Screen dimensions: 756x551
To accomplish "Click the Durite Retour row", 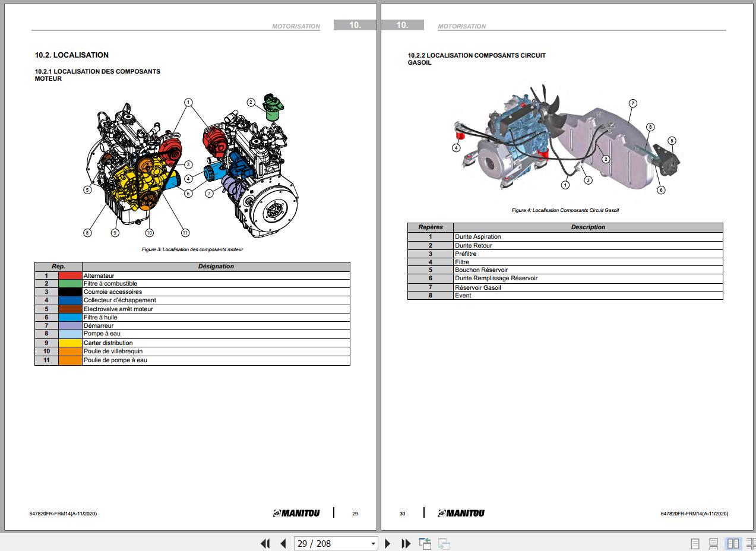I will pyautogui.click(x=565, y=245).
